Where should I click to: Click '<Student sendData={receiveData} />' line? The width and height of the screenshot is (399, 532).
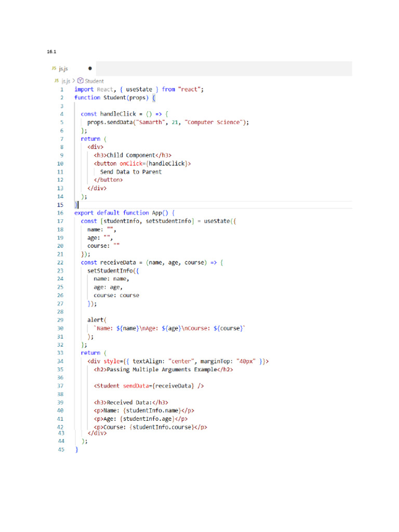click(149, 386)
